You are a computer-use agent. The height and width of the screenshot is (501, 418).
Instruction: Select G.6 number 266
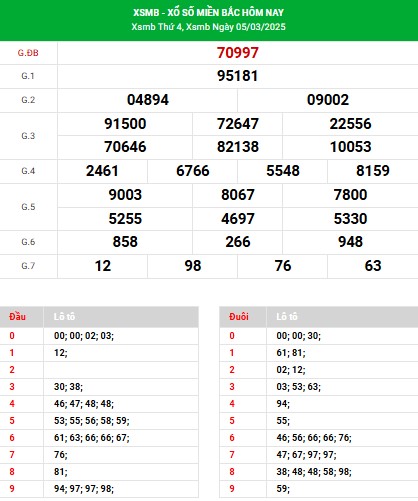click(x=238, y=242)
